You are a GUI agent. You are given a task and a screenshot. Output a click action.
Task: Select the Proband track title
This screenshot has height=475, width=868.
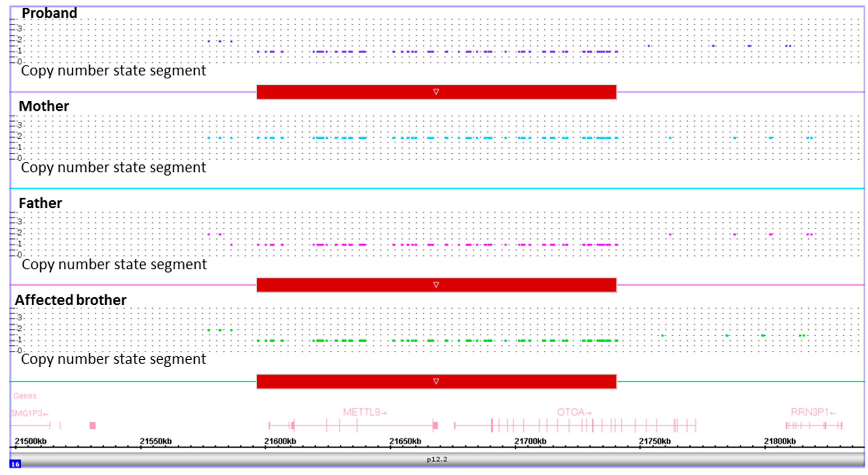49,13
